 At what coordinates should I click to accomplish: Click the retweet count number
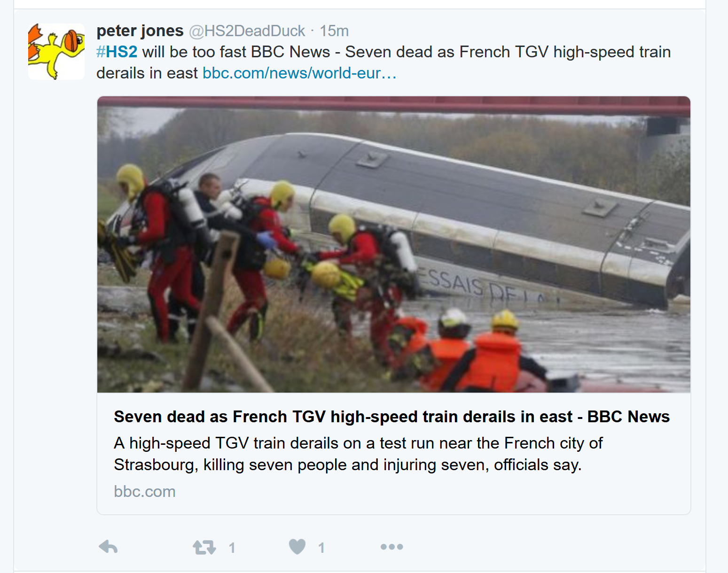(232, 548)
